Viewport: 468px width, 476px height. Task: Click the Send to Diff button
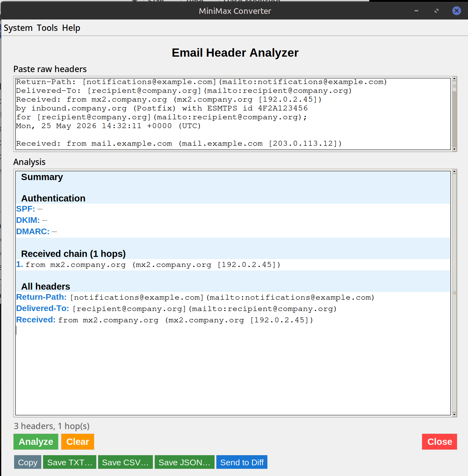pyautogui.click(x=242, y=462)
